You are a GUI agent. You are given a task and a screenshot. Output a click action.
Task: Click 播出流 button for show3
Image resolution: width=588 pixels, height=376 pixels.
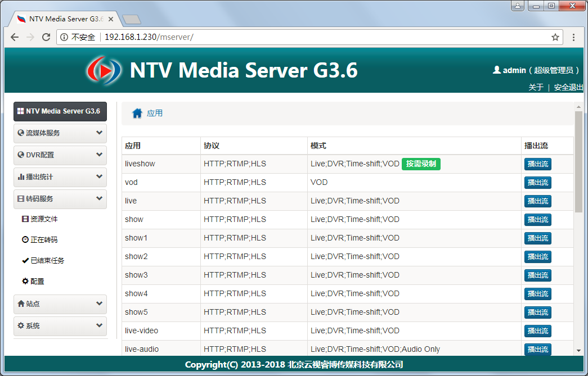click(x=538, y=275)
